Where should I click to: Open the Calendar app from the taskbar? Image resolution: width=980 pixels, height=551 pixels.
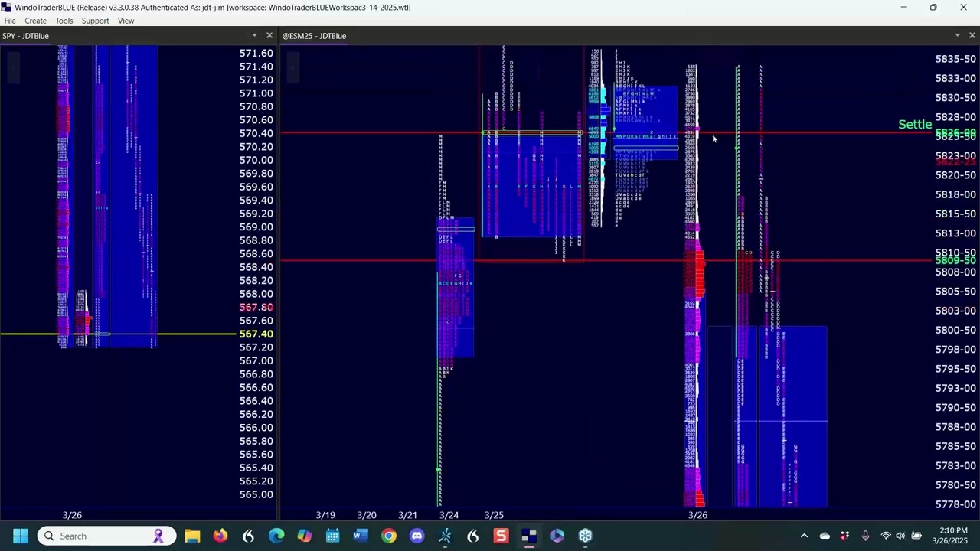click(x=332, y=536)
